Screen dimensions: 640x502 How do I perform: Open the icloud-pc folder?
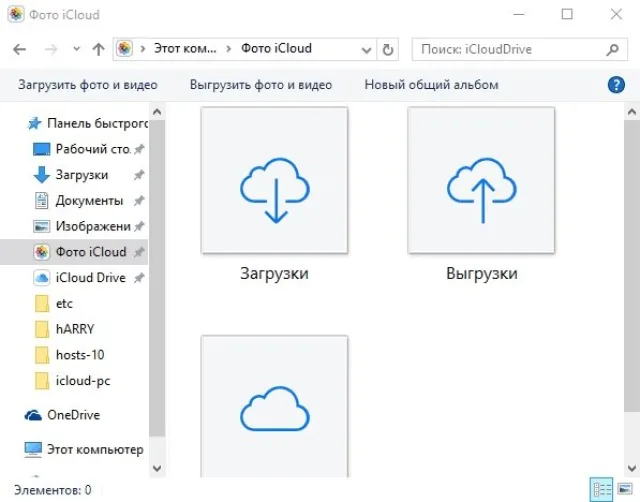point(72,381)
